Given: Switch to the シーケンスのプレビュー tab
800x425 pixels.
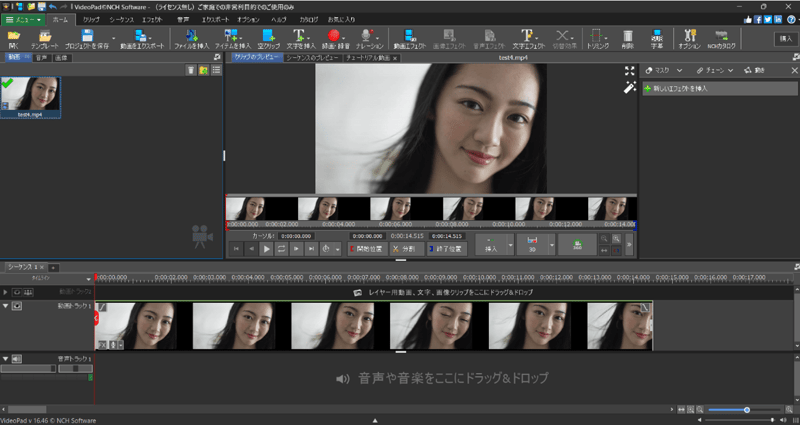Looking at the screenshot, I should pos(314,58).
